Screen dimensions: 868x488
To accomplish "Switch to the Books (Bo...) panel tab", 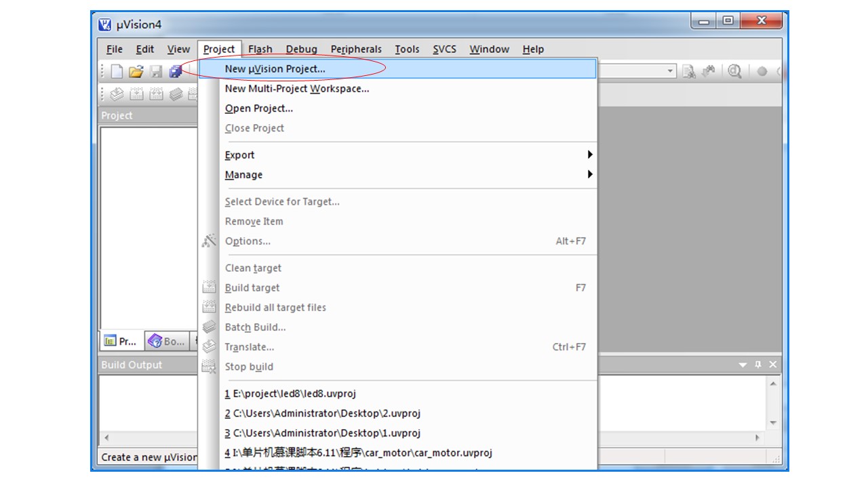I will (166, 342).
